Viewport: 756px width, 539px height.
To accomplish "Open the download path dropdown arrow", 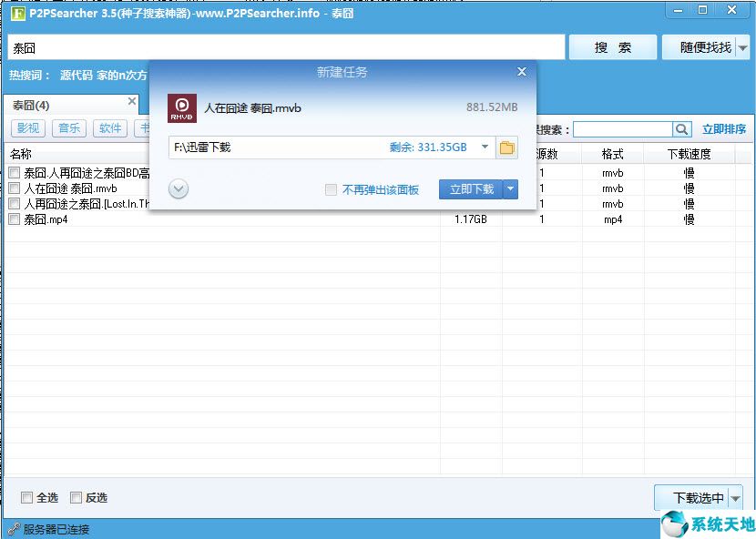I will point(485,147).
